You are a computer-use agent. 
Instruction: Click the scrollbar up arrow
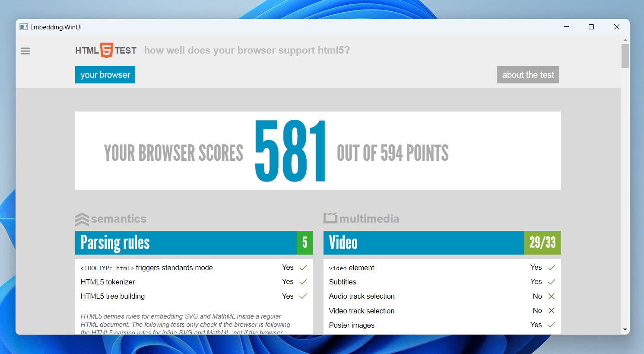pyautogui.click(x=625, y=40)
